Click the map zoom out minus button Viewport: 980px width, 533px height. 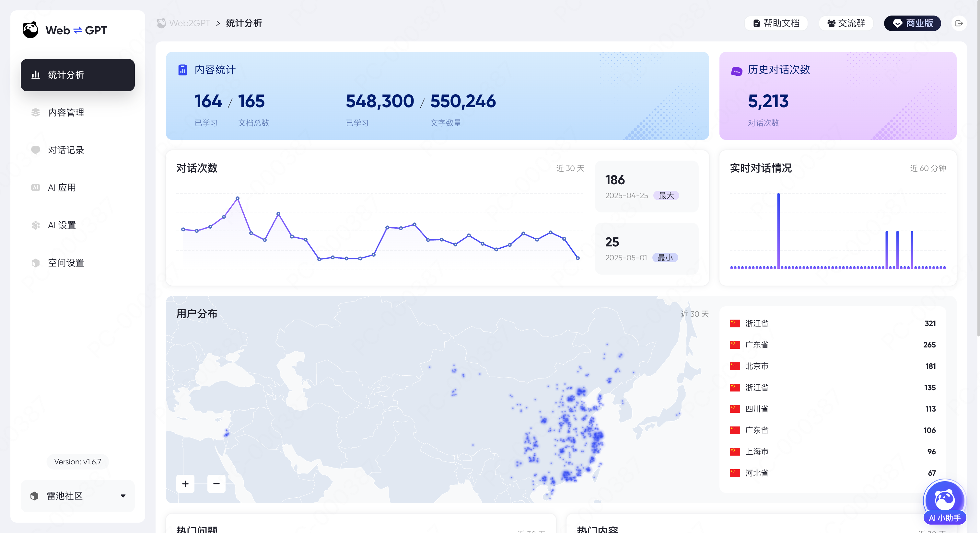point(216,483)
